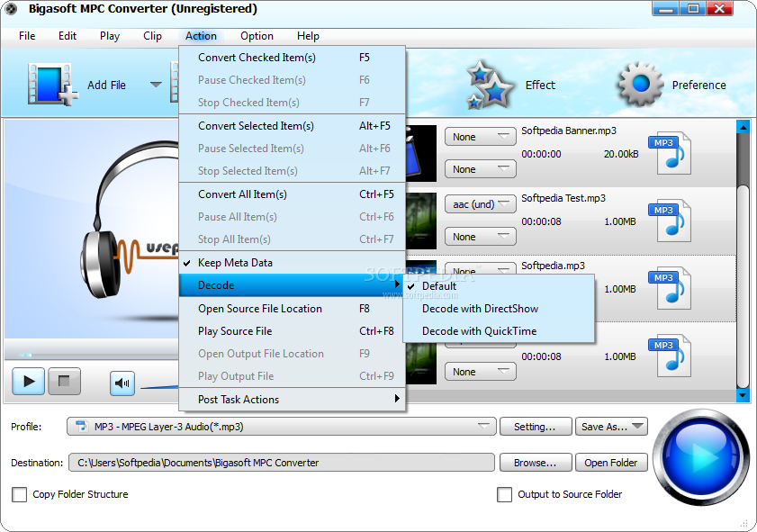Click the Preference toolbar label
757x532 pixels.
tap(699, 85)
